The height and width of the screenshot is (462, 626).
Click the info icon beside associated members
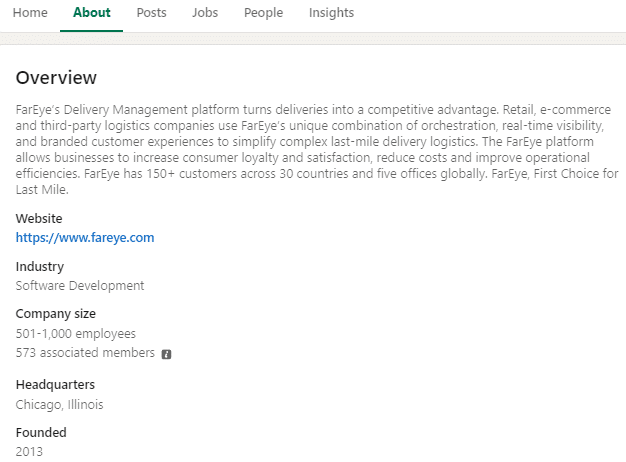coord(166,354)
